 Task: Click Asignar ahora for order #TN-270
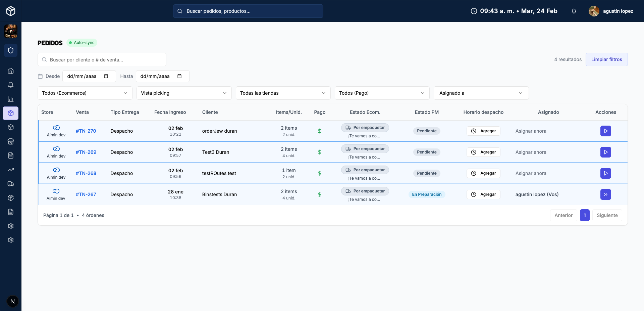(x=531, y=131)
